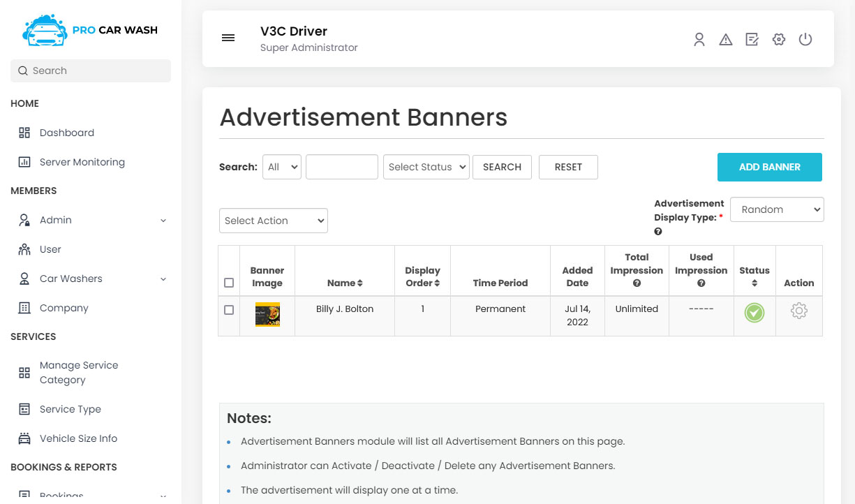Open the search field 'All' dropdown
The height and width of the screenshot is (504, 855).
pos(282,167)
